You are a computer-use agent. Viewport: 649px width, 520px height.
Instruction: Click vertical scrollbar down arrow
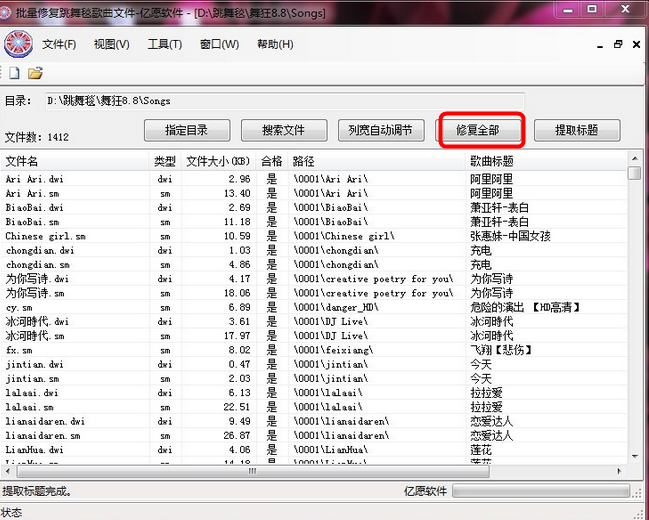click(635, 457)
